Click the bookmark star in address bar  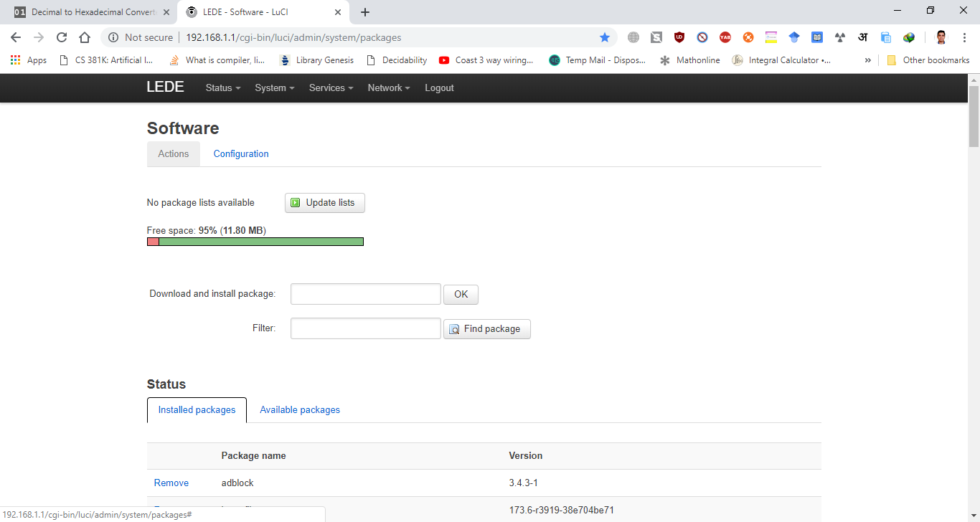coord(605,37)
